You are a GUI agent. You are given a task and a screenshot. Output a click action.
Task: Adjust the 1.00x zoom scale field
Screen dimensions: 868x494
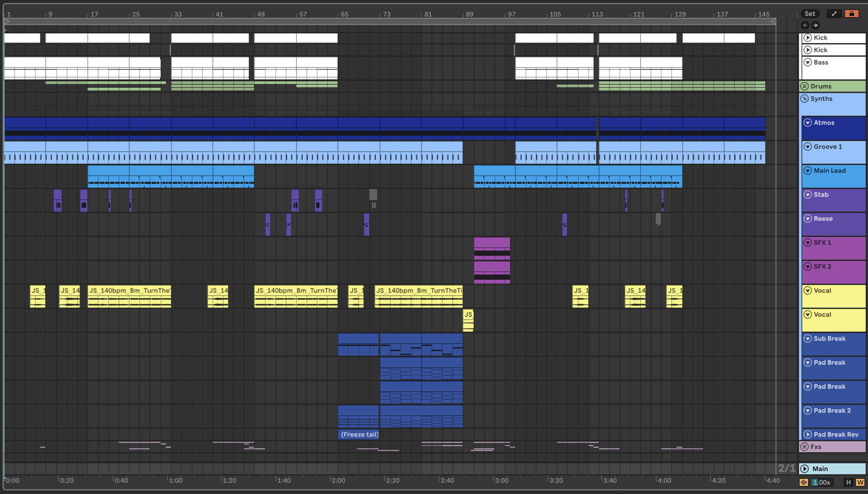822,482
